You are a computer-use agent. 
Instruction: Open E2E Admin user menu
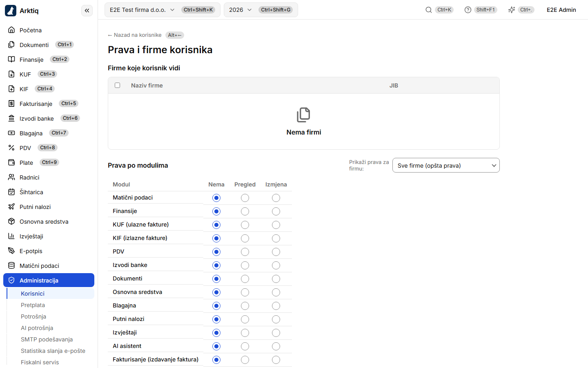[x=561, y=10]
